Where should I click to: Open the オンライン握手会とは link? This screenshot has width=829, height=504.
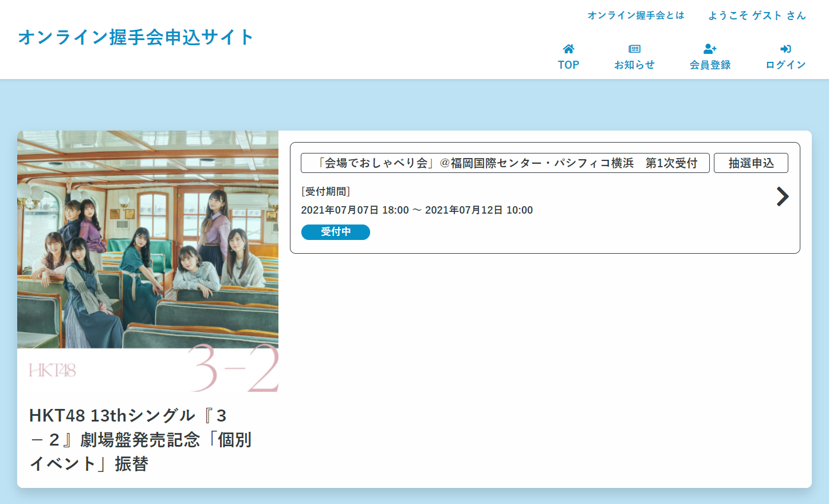coord(636,15)
